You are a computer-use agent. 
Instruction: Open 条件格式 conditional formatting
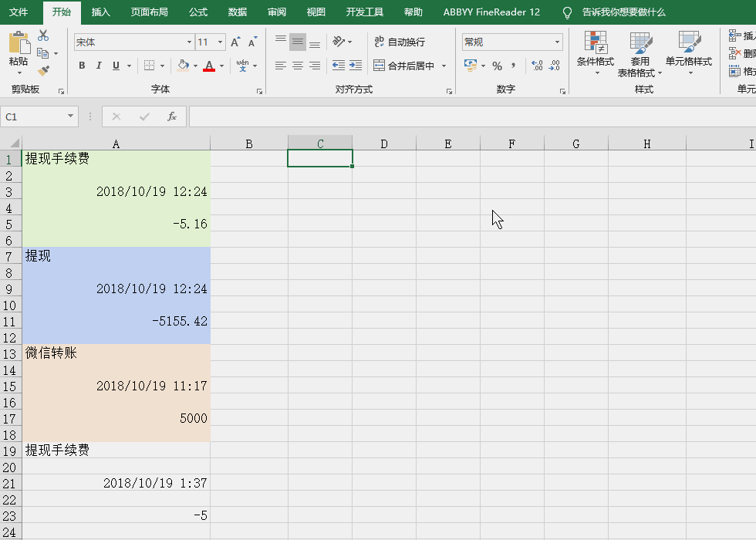pyautogui.click(x=596, y=53)
